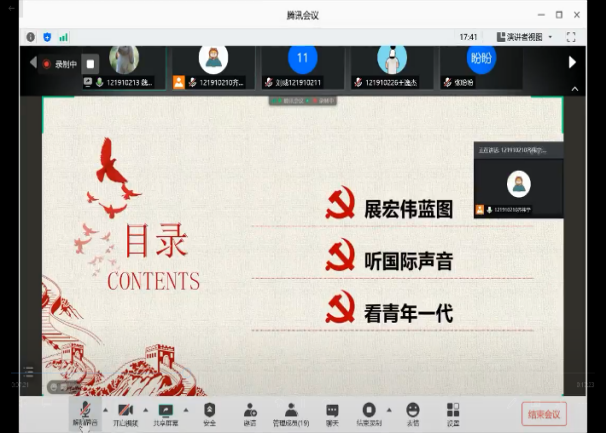The height and width of the screenshot is (433, 606).
Task: Click the Invite participants icon
Action: pos(250,412)
